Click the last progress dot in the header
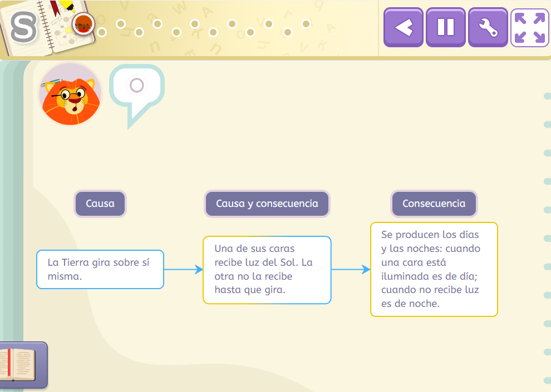 click(x=305, y=24)
